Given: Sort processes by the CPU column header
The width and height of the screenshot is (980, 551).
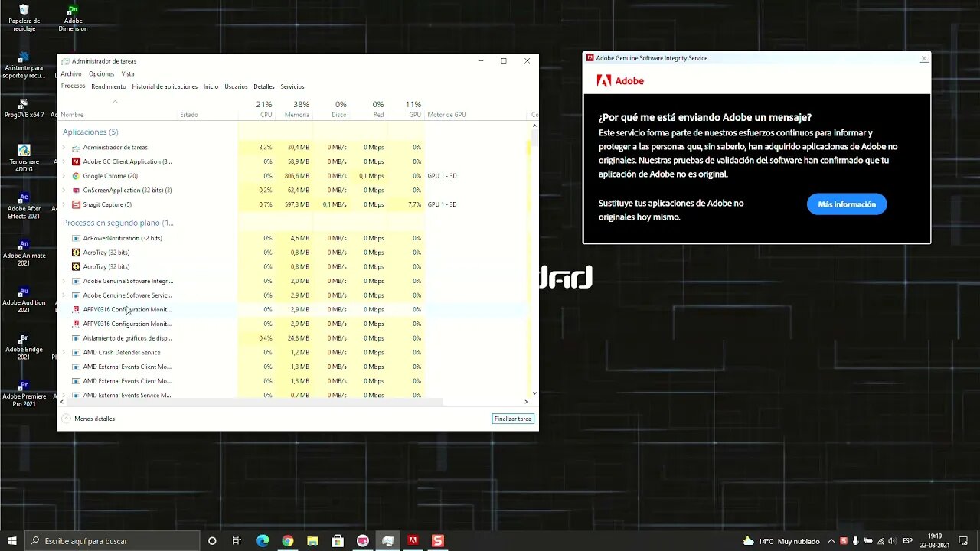Looking at the screenshot, I should tap(257, 109).
